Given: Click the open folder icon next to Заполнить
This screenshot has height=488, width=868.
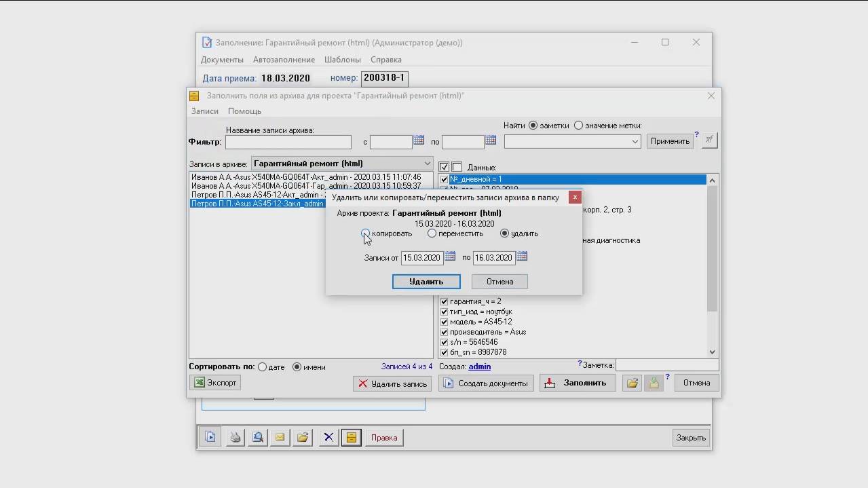Looking at the screenshot, I should coord(633,383).
